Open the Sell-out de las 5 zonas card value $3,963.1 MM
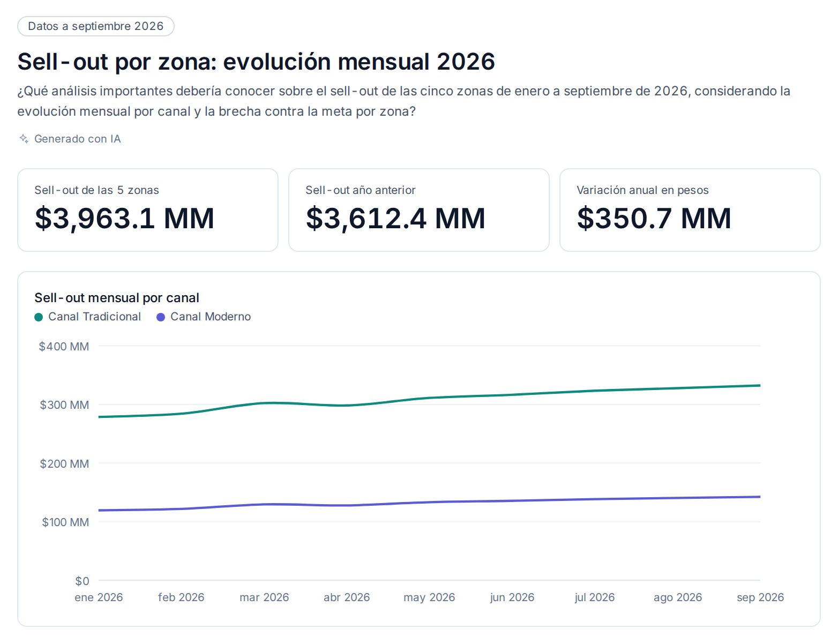The image size is (838, 644). [124, 219]
